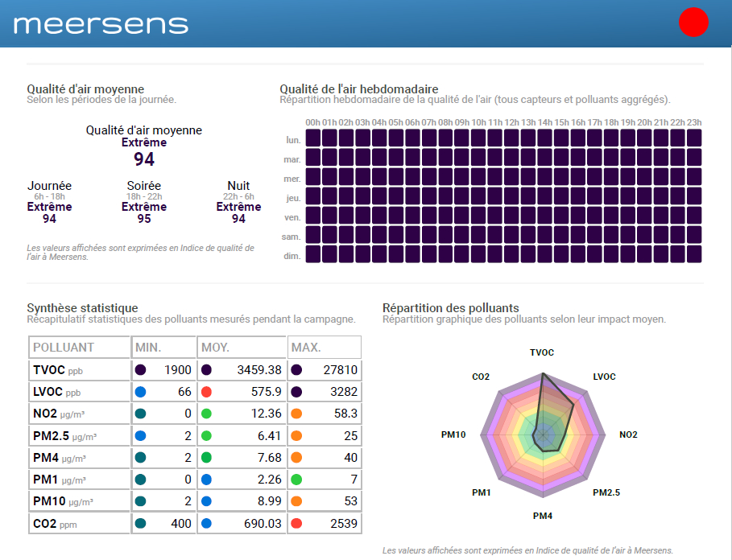Click the green dot beside PM1 max 7
This screenshot has width=732, height=560.
pyautogui.click(x=296, y=480)
